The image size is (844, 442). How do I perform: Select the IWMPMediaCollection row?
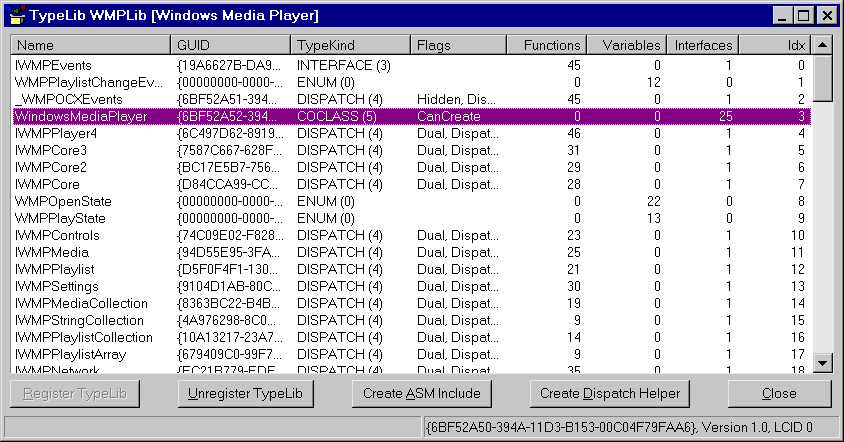pyautogui.click(x=411, y=304)
